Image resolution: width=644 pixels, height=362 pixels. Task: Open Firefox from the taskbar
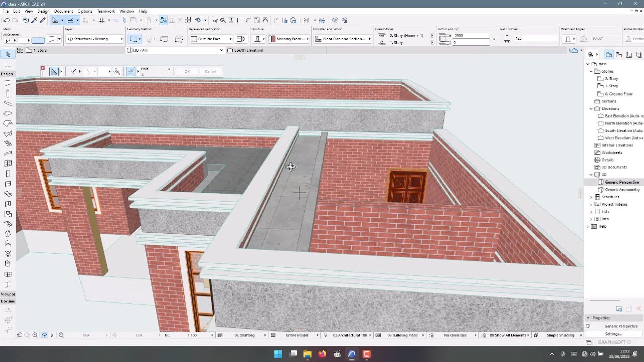(x=323, y=354)
